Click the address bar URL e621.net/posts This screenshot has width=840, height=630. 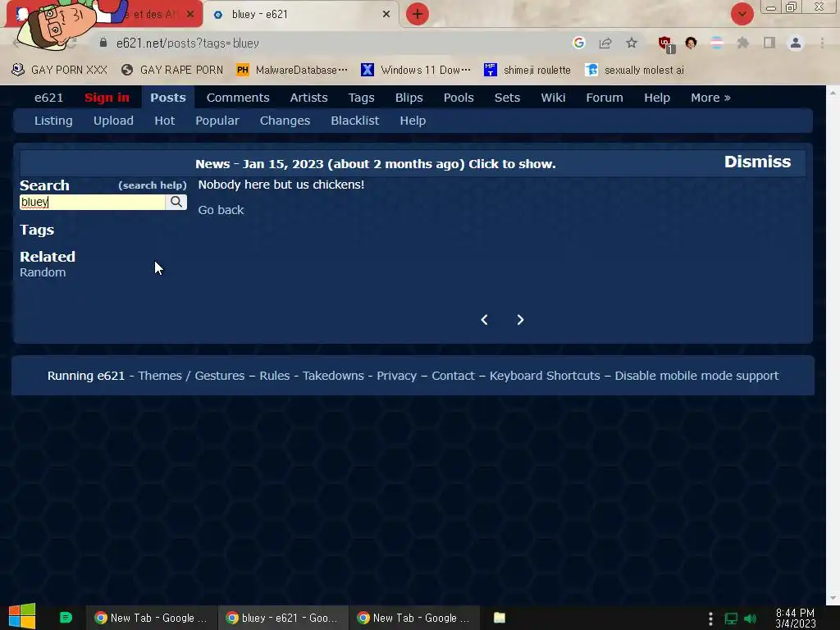(x=188, y=43)
